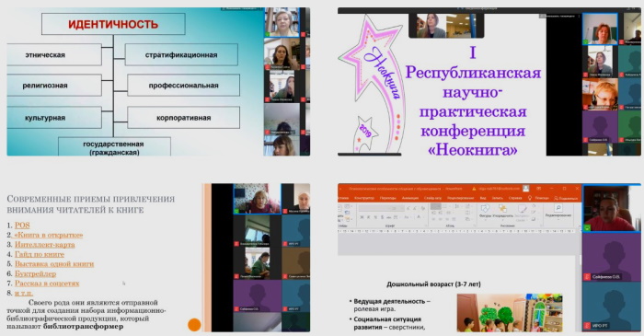The image size is (644, 336).
Task: Click the lightbulb Помощник icon
Action: (530, 198)
